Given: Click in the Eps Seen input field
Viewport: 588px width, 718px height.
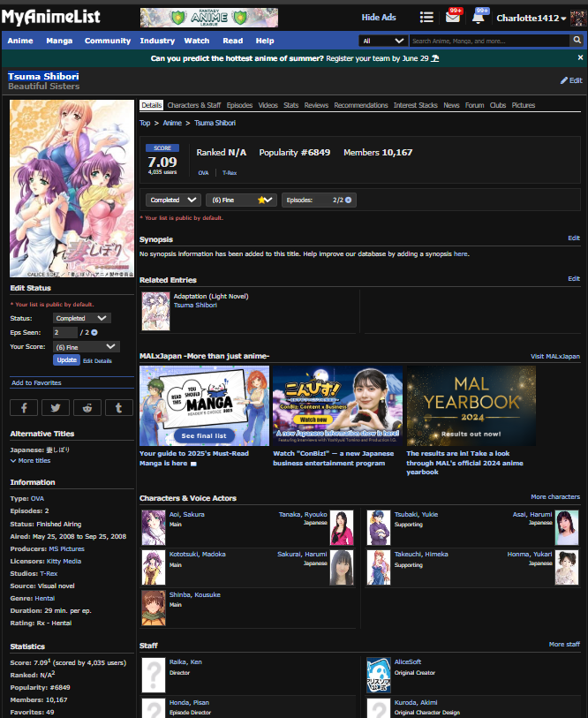Looking at the screenshot, I should pos(65,332).
